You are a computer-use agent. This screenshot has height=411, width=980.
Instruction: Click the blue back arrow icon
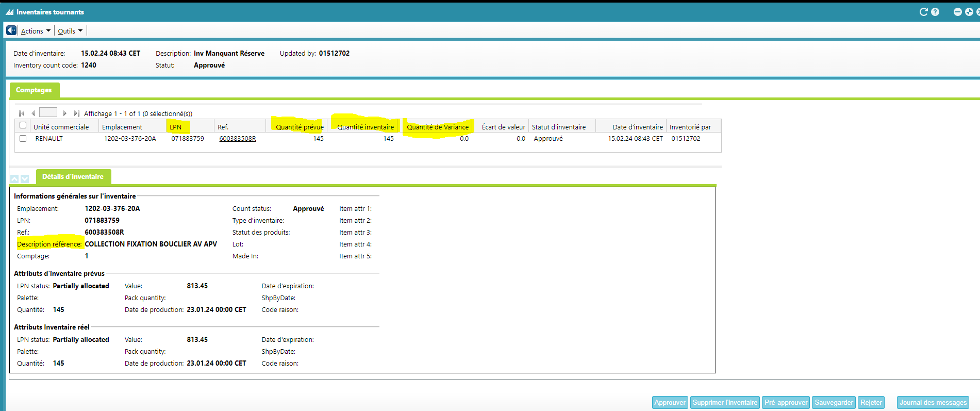(11, 30)
